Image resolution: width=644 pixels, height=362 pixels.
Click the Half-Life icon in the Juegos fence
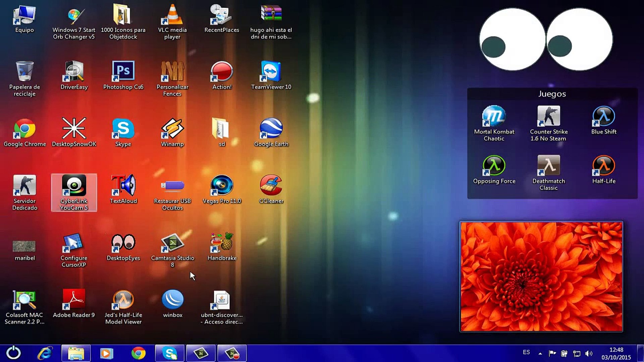pos(603,166)
